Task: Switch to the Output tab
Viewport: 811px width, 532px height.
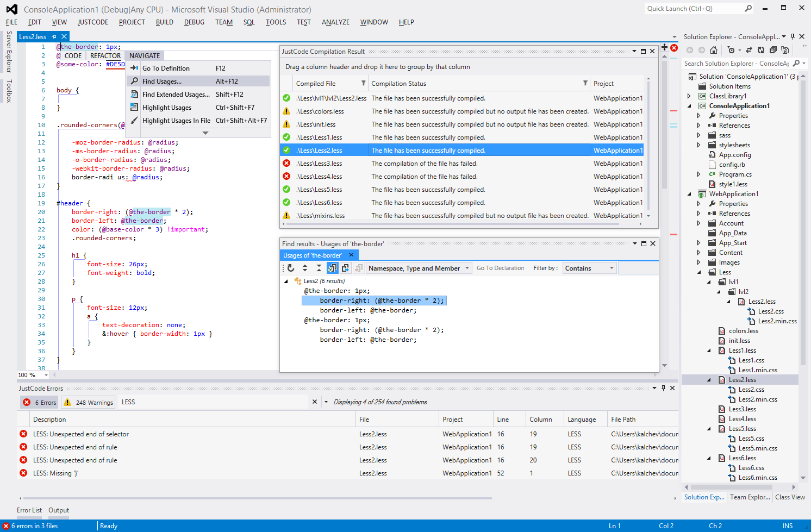Action: click(x=59, y=510)
